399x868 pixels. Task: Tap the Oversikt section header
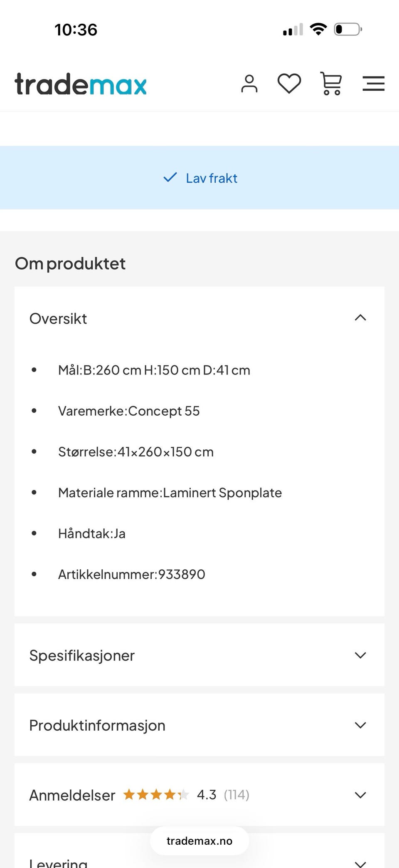[x=199, y=318]
